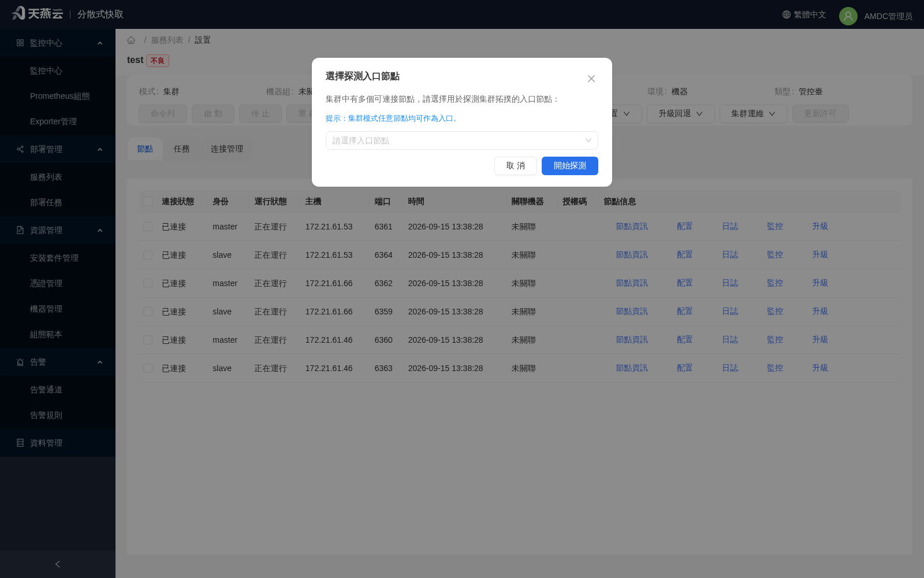Click the 資源管理 document icon in sidebar
This screenshot has width=924, height=578.
pos(20,230)
